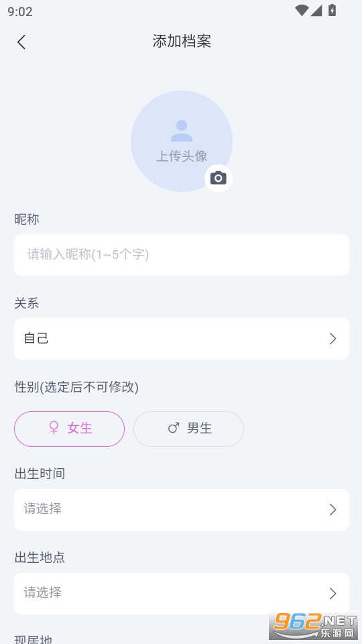Tap chevron arrow in 关系 row
Image resolution: width=362 pixels, height=644 pixels.
[x=333, y=339]
